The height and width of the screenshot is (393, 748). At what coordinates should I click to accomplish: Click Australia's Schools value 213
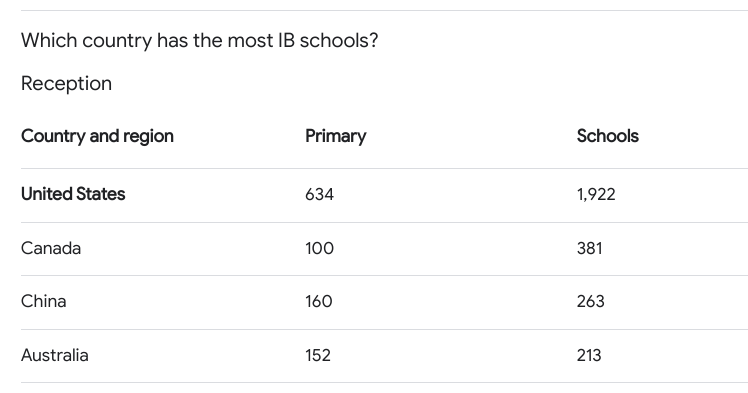(589, 355)
